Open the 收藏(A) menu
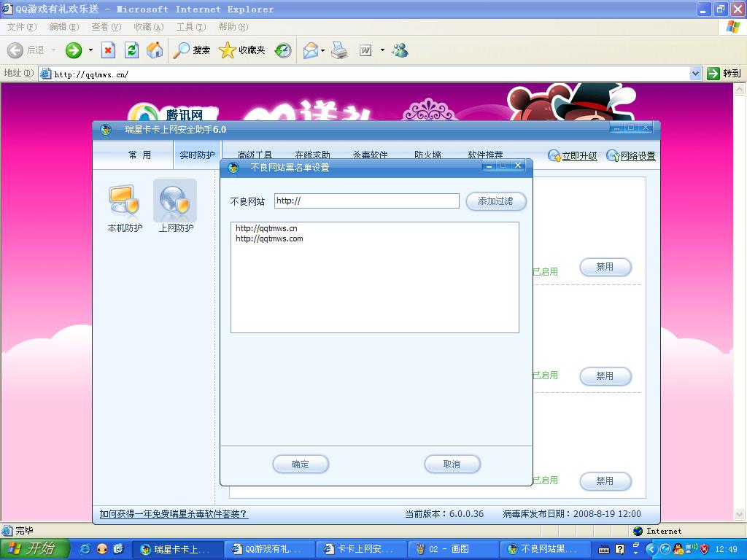The height and width of the screenshot is (560, 747). (x=149, y=27)
